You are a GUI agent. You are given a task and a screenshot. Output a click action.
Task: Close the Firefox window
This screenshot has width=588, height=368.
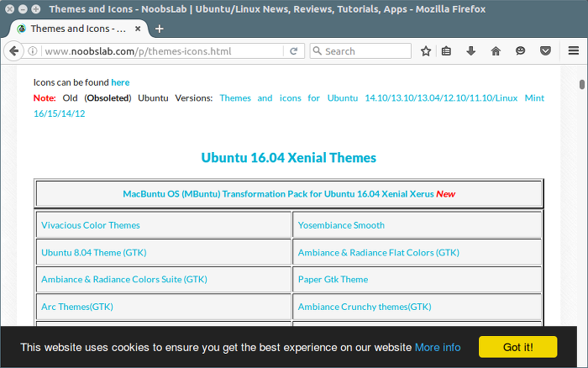10,9
